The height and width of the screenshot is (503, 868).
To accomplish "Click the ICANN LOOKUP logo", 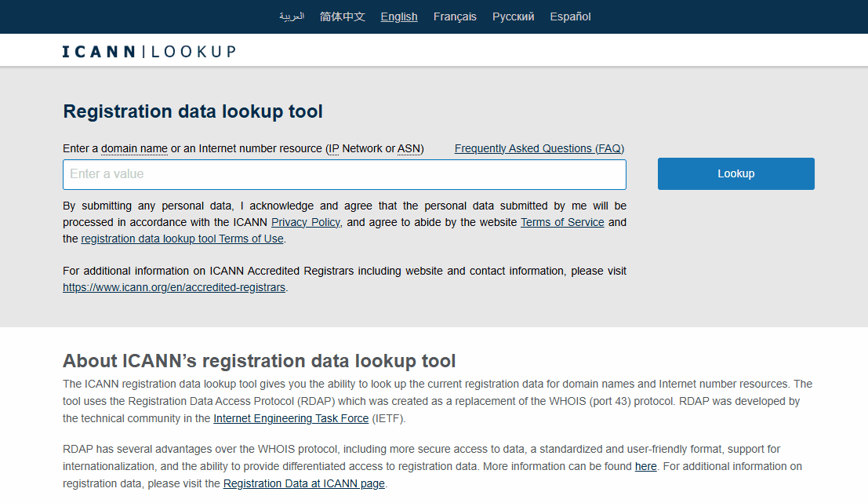I will [149, 52].
